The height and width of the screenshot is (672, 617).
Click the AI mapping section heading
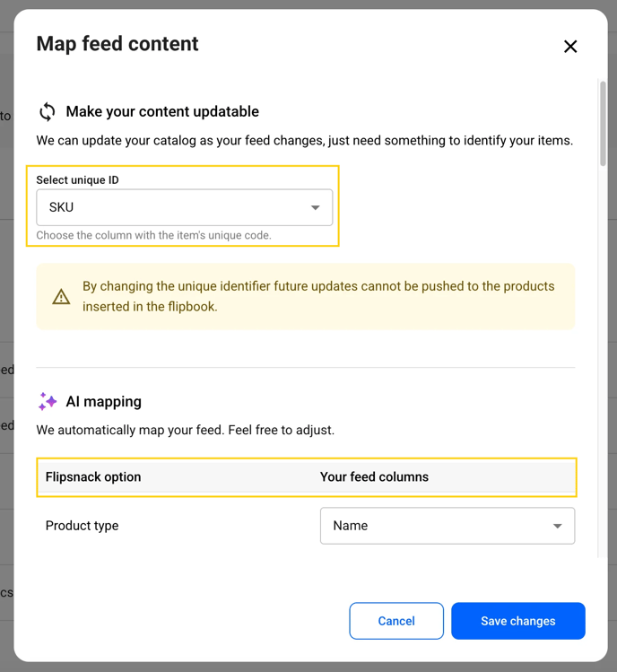click(x=103, y=401)
